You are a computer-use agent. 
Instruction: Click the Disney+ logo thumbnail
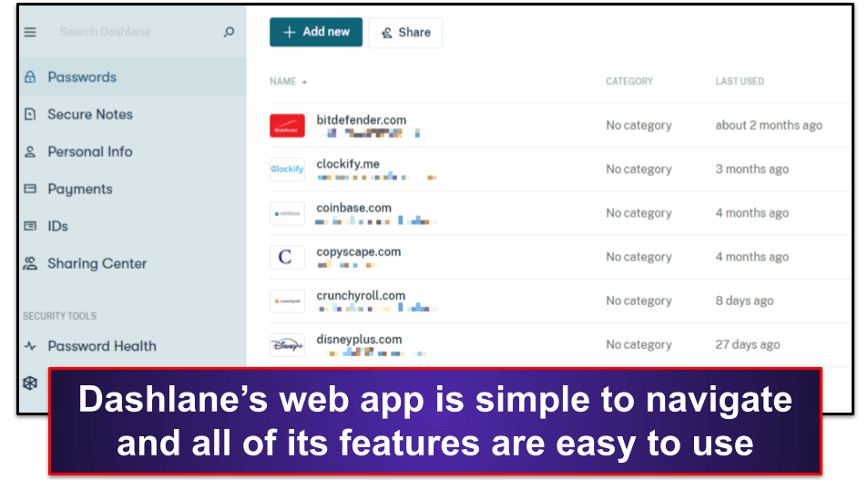click(287, 345)
